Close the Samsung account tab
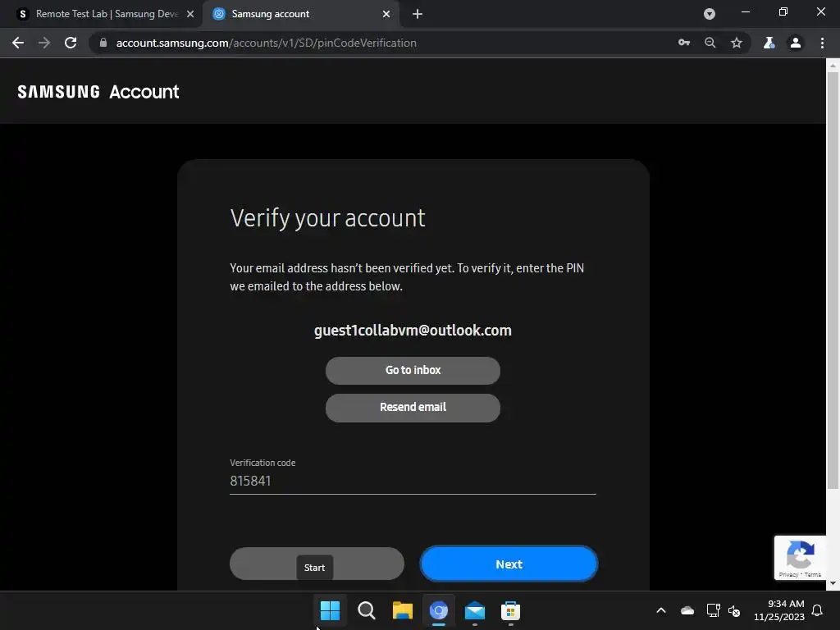840x630 pixels. 386,14
